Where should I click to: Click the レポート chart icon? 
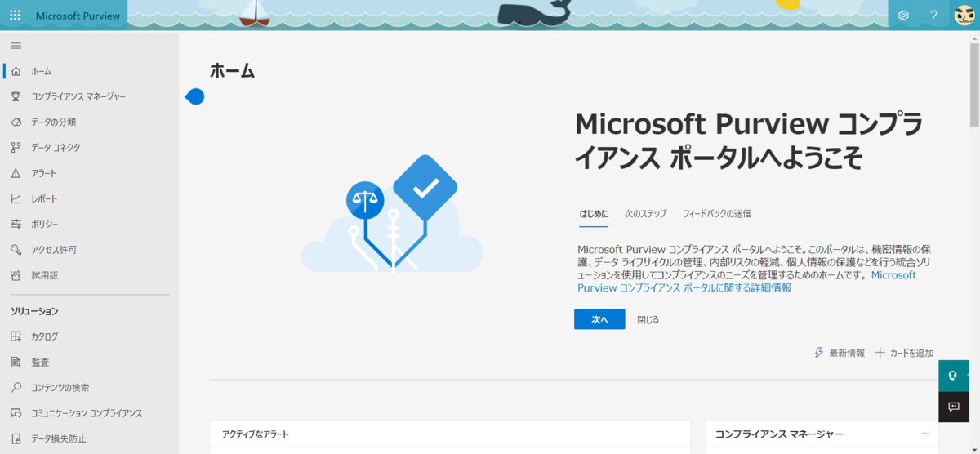pos(16,198)
